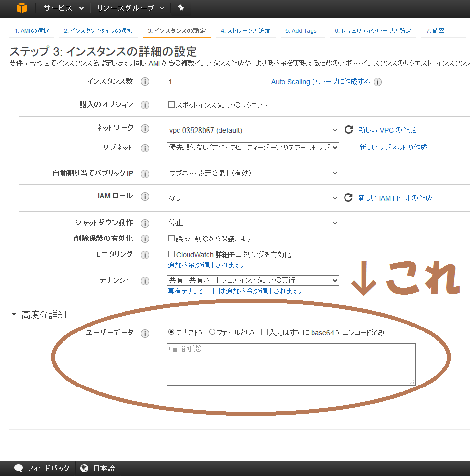Click the user data textarea resize grip
The image size is (470, 476).
(412, 382)
